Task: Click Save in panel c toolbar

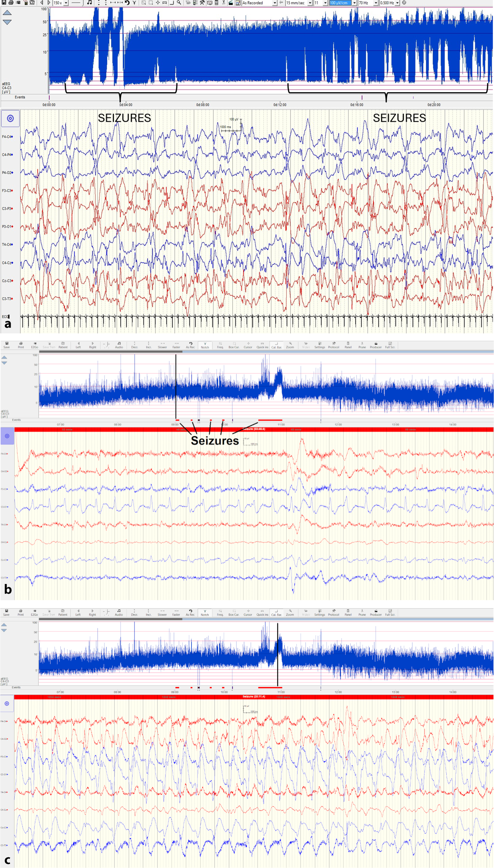Action: [x=6, y=612]
